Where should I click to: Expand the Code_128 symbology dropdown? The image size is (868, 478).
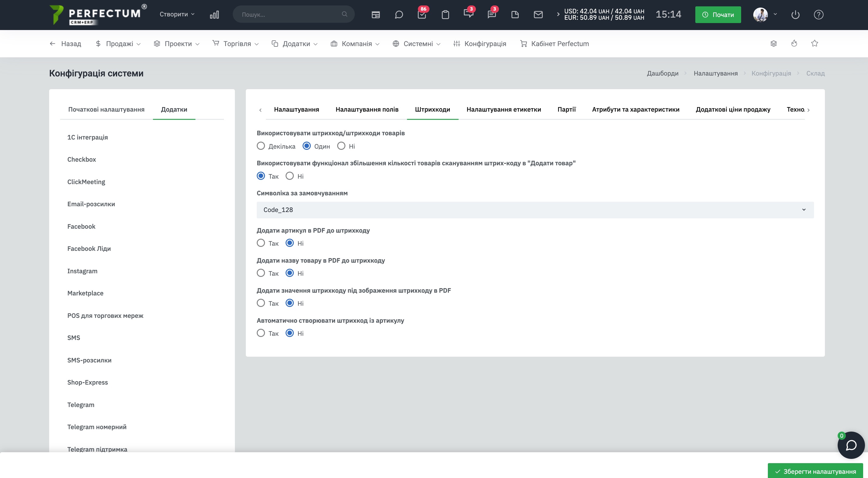click(x=535, y=210)
